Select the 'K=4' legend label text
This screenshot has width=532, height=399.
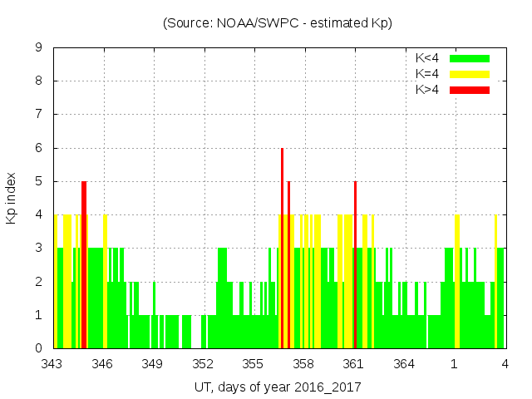click(x=427, y=74)
